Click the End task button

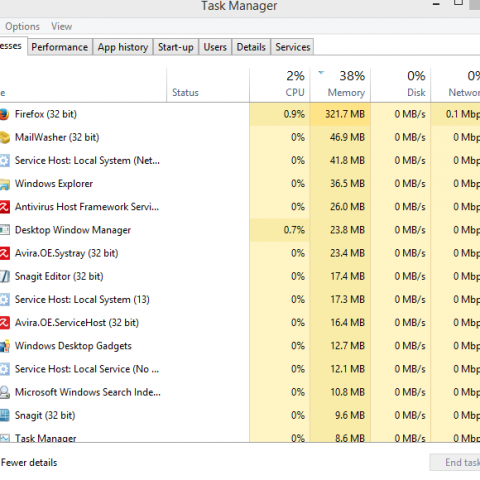tap(455, 462)
